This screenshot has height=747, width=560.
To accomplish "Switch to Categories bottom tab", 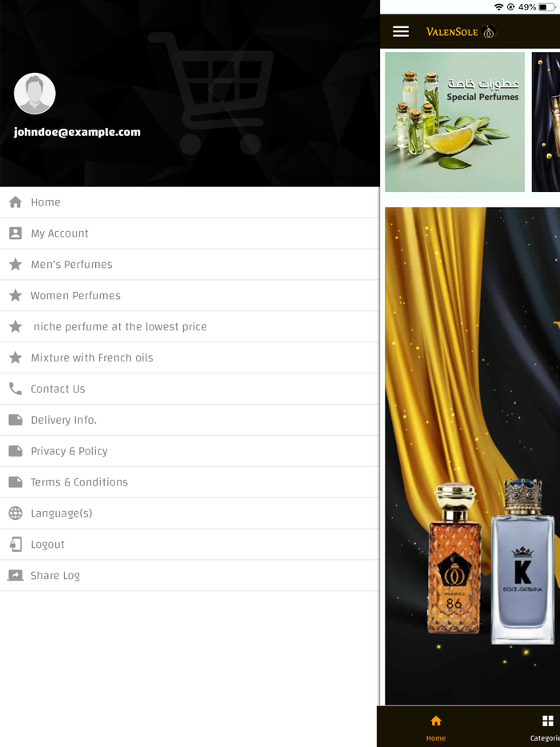I will (547, 728).
